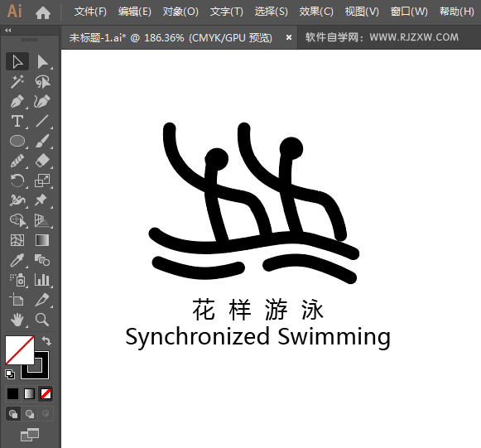The height and width of the screenshot is (448, 481).
Task: Collapse the toolbar with double arrows
Action: [8, 30]
